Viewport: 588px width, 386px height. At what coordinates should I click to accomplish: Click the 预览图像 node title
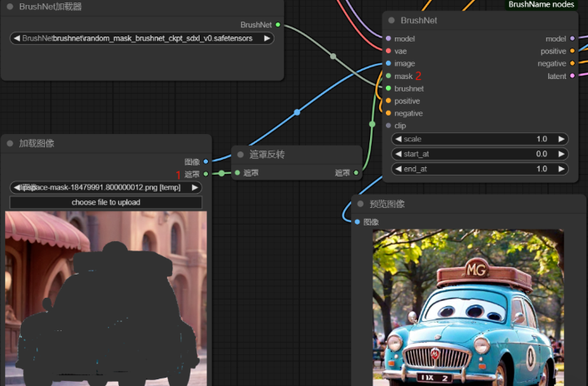(387, 204)
